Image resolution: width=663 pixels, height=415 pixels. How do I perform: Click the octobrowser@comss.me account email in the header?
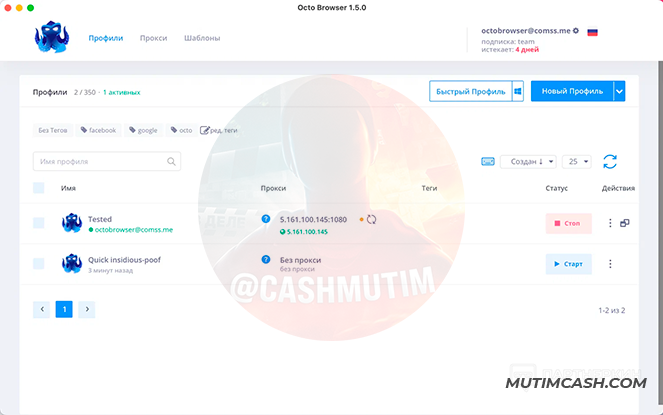tap(526, 30)
